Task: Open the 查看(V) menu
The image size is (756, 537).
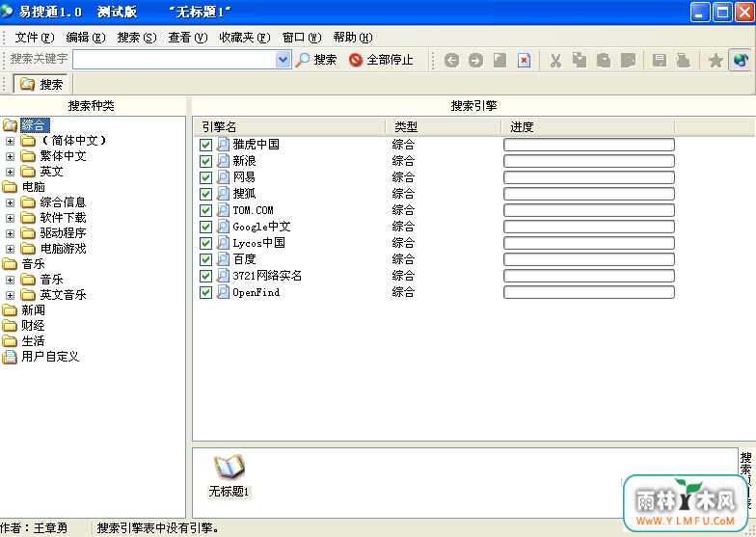Action: 187,37
